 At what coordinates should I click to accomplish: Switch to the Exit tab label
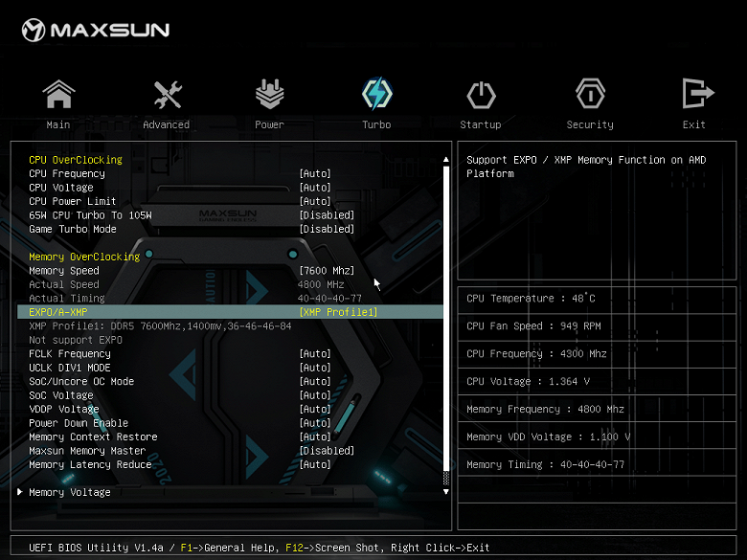tap(693, 124)
